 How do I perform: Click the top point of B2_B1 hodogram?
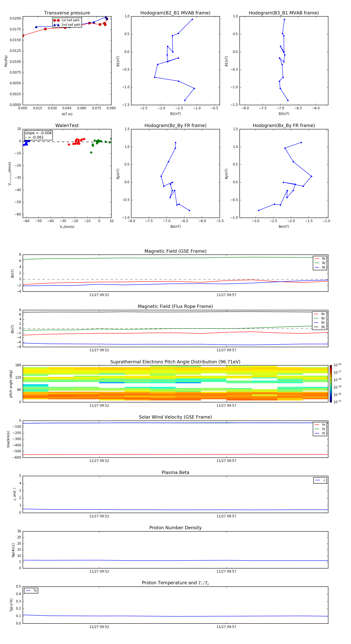point(192,19)
